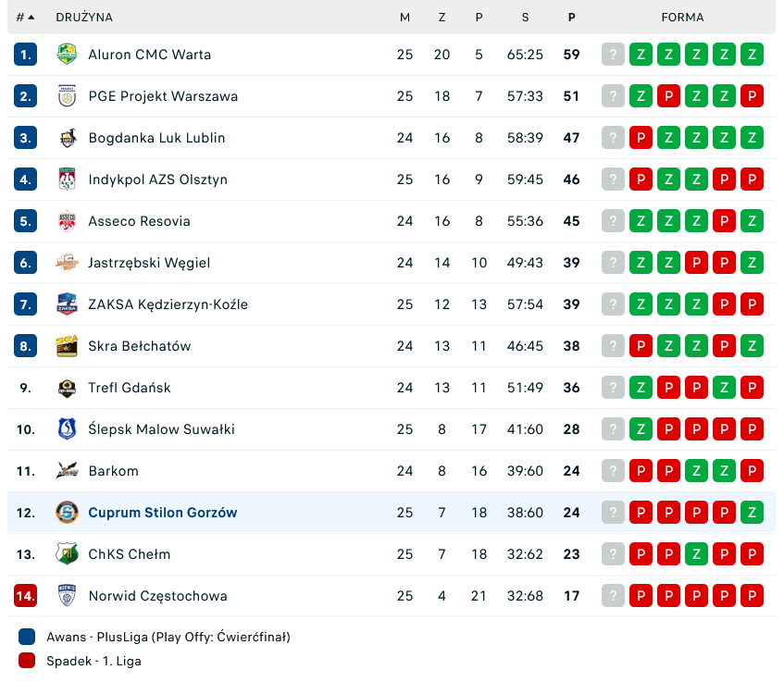
Task: Sort table by the # rank column
Action: point(25,18)
